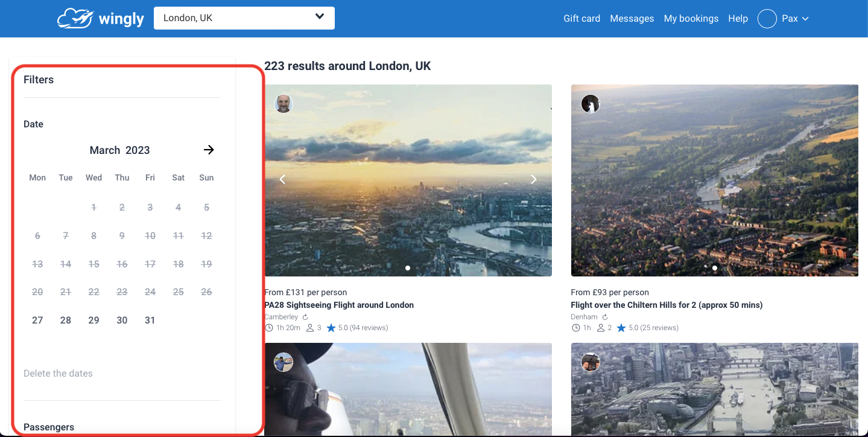Click pilot avatar on Tower Bridge card
The image size is (868, 437).
coord(590,362)
